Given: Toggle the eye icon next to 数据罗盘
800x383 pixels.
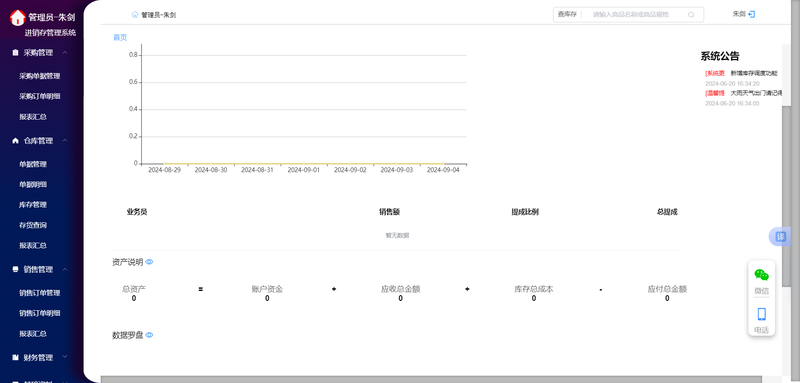Looking at the screenshot, I should tap(149, 335).
